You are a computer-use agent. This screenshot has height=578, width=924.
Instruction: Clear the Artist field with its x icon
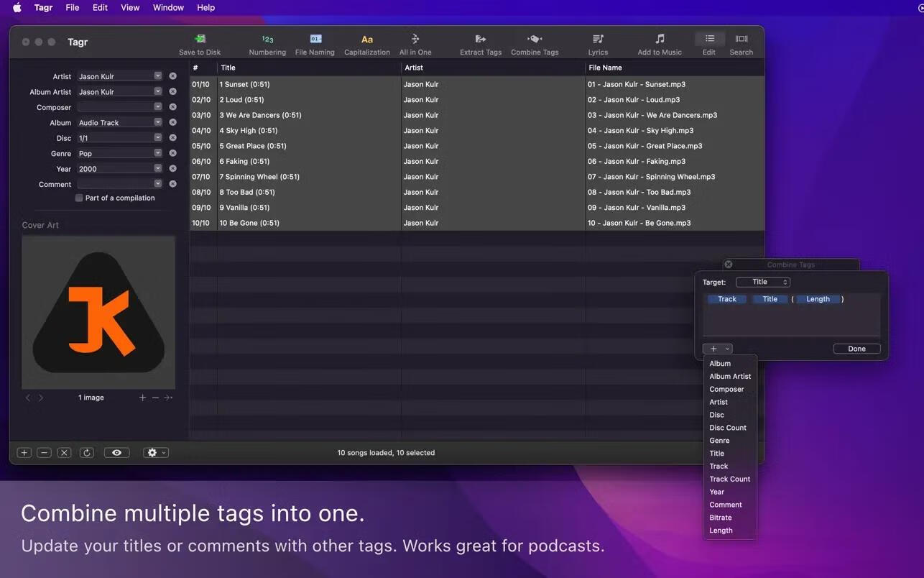172,76
